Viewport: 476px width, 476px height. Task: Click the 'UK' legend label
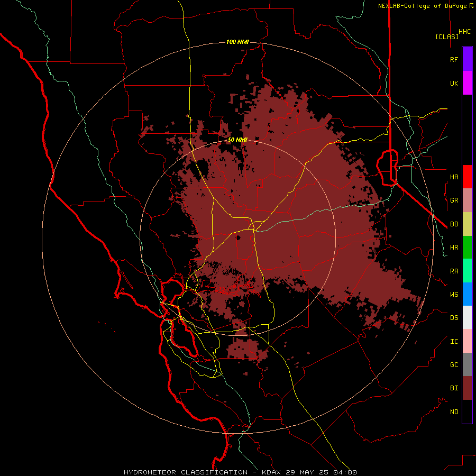[x=454, y=83]
